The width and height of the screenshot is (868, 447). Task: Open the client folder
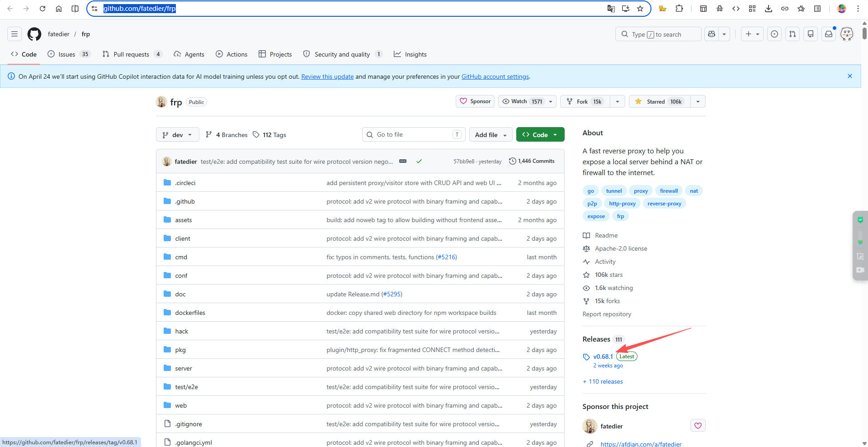[183, 238]
